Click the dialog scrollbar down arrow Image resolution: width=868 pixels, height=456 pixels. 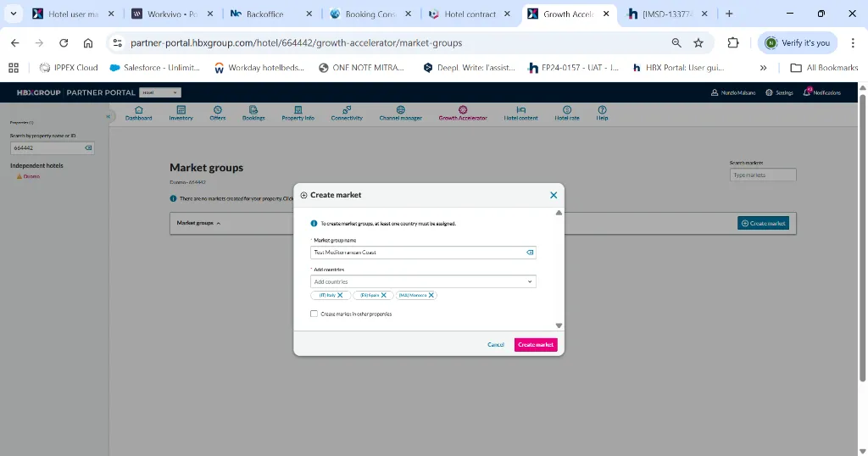click(x=559, y=326)
